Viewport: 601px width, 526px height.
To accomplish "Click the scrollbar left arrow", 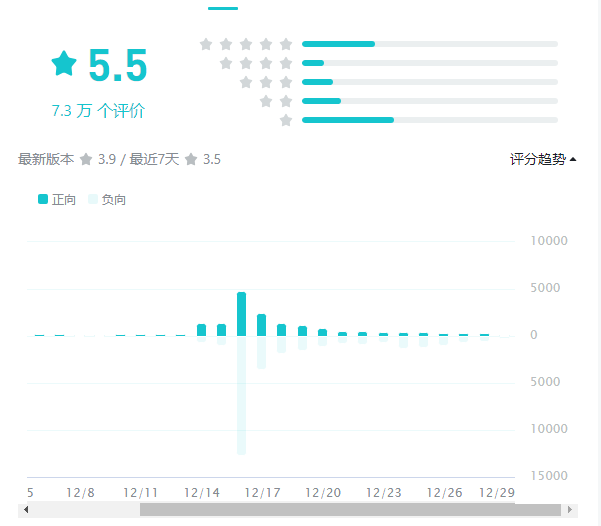I will [26, 509].
